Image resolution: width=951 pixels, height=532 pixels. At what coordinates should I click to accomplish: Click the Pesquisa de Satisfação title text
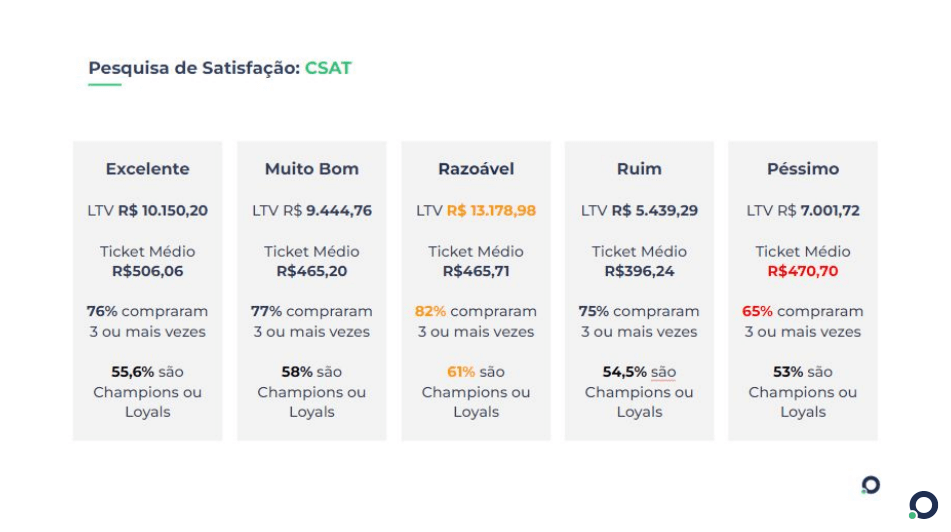194,68
